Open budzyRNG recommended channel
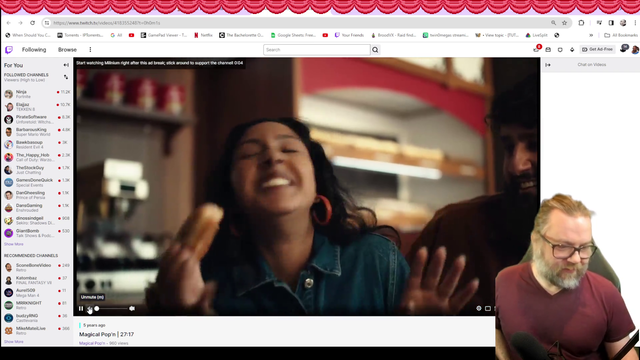Image resolution: width=640 pixels, height=360 pixels. point(37,318)
